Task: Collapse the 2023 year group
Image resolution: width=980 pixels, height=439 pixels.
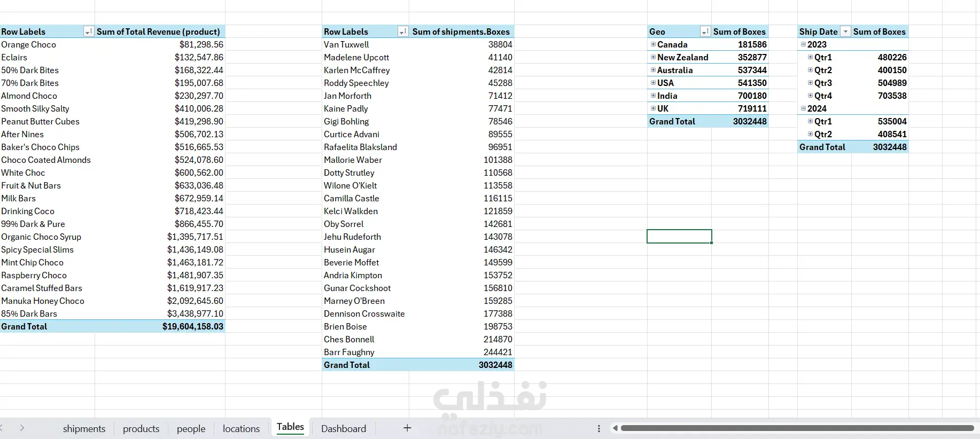Action: (x=803, y=44)
